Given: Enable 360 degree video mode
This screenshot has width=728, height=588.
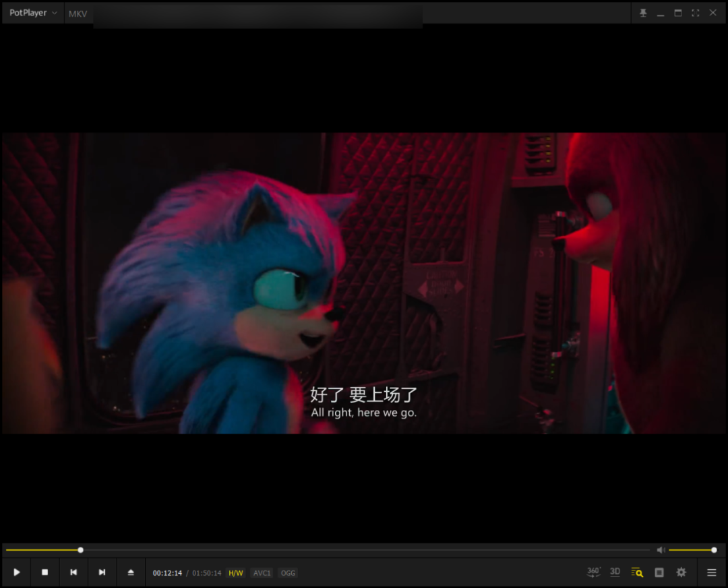Looking at the screenshot, I should [593, 572].
